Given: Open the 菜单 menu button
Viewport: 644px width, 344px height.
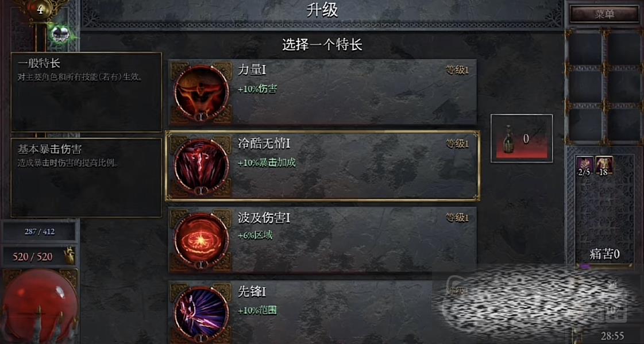Looking at the screenshot, I should point(604,14).
